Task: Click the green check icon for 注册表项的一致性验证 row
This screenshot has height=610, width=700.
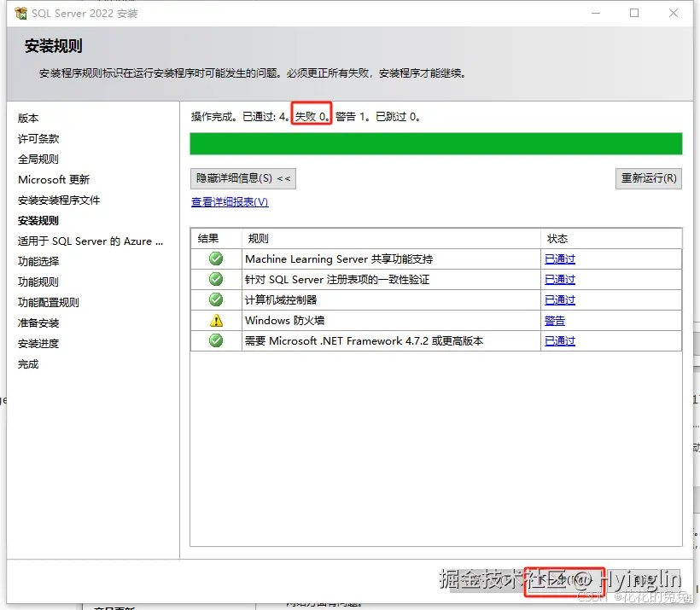Action: 216,279
